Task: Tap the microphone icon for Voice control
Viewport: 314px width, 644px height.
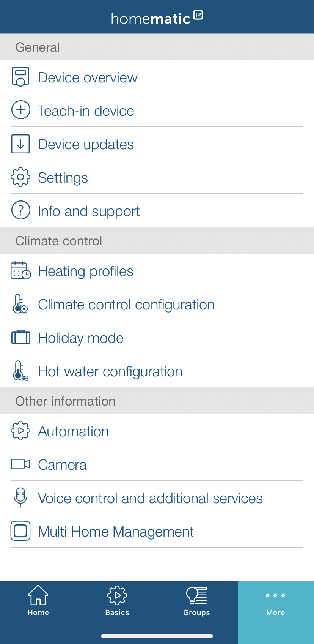Action: point(20,497)
